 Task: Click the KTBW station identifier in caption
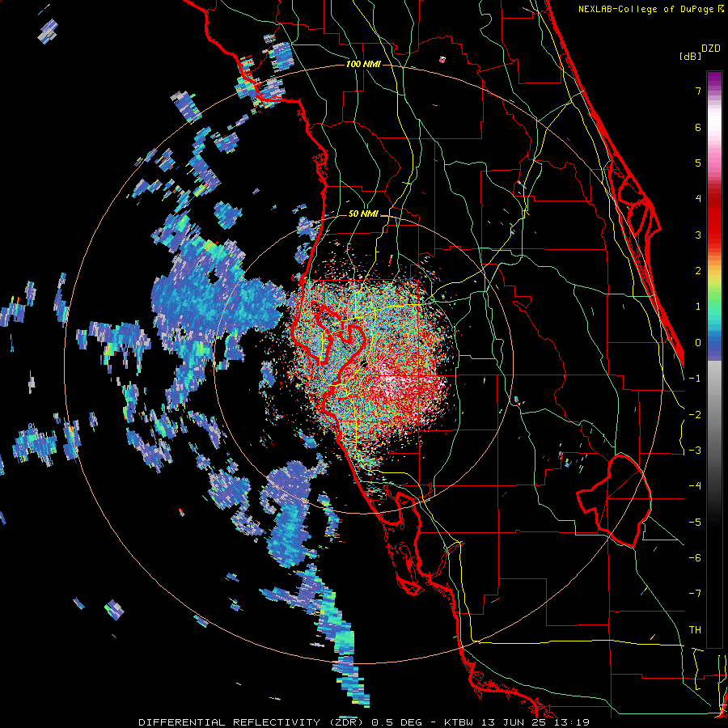(x=459, y=722)
